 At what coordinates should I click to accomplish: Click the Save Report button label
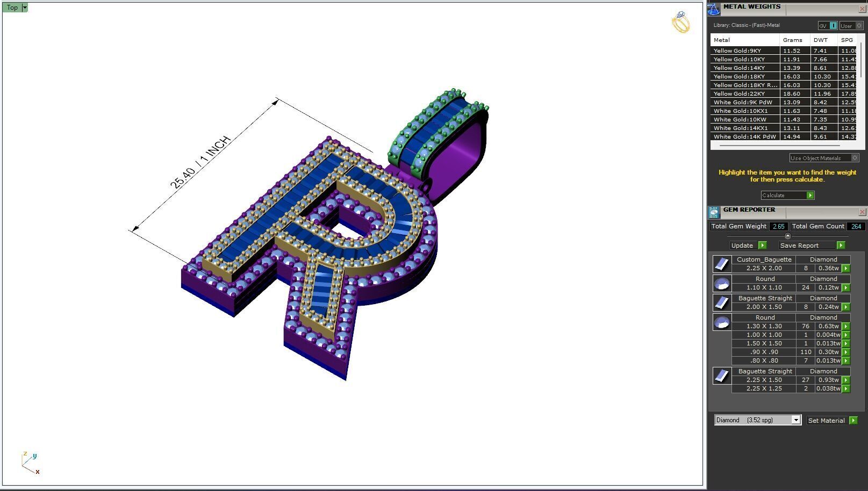coord(799,245)
